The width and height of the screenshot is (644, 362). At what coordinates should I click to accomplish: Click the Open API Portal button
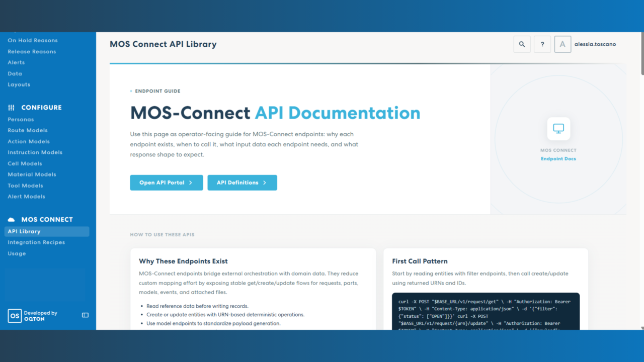pyautogui.click(x=167, y=183)
